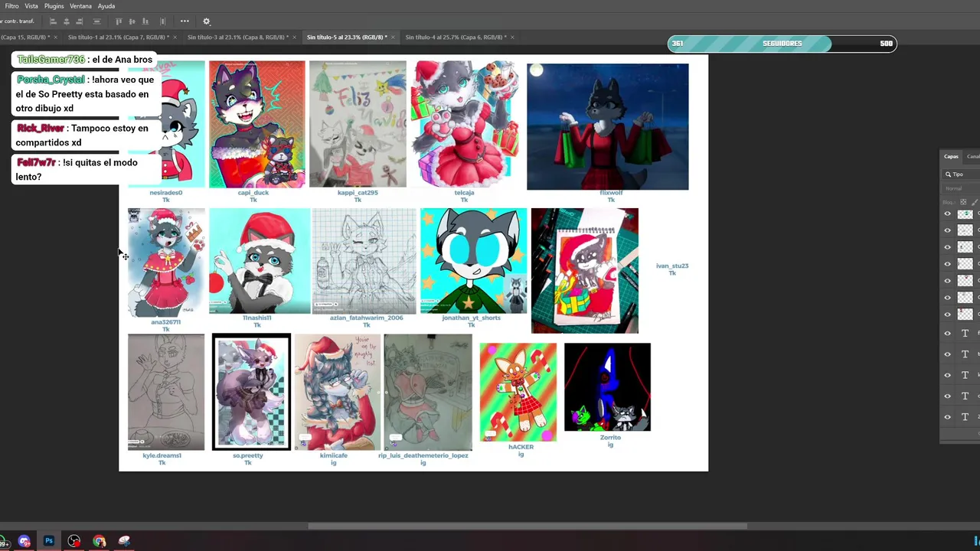Align left edges icon in options bar
The image size is (980, 551).
(53, 21)
